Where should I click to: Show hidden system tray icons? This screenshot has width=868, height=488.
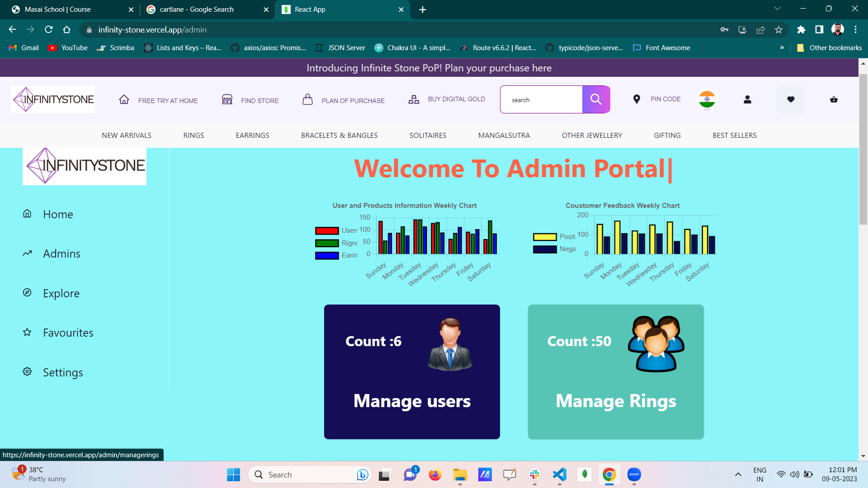(738, 474)
